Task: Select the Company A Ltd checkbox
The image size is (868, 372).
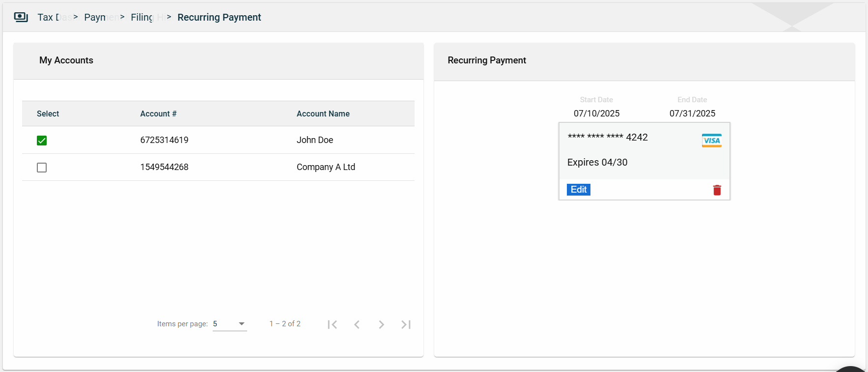Action: click(x=42, y=168)
